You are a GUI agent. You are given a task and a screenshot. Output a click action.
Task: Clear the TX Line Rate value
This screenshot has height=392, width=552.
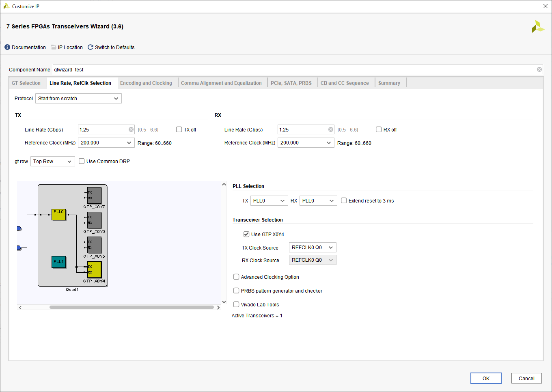[x=131, y=129]
